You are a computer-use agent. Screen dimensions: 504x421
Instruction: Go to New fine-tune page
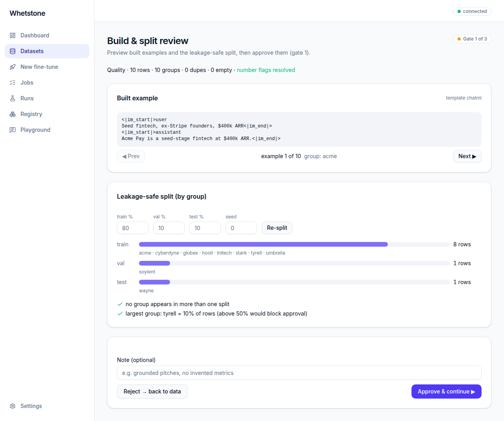click(x=47, y=67)
